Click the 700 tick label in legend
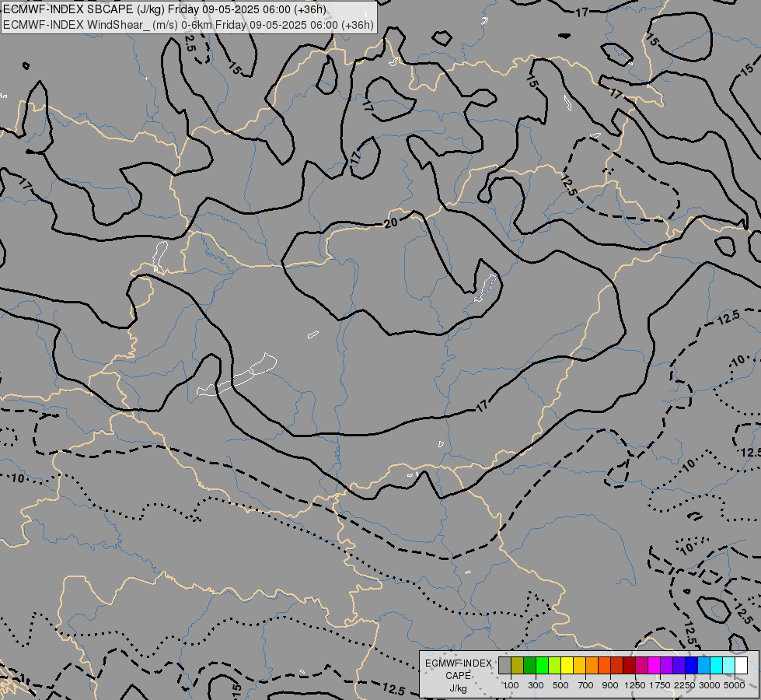 click(x=586, y=685)
